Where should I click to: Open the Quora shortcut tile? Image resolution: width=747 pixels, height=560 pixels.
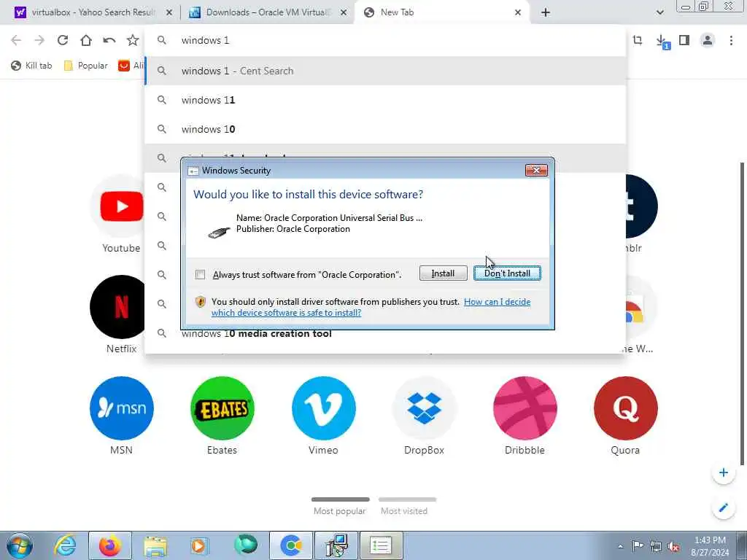625,408
